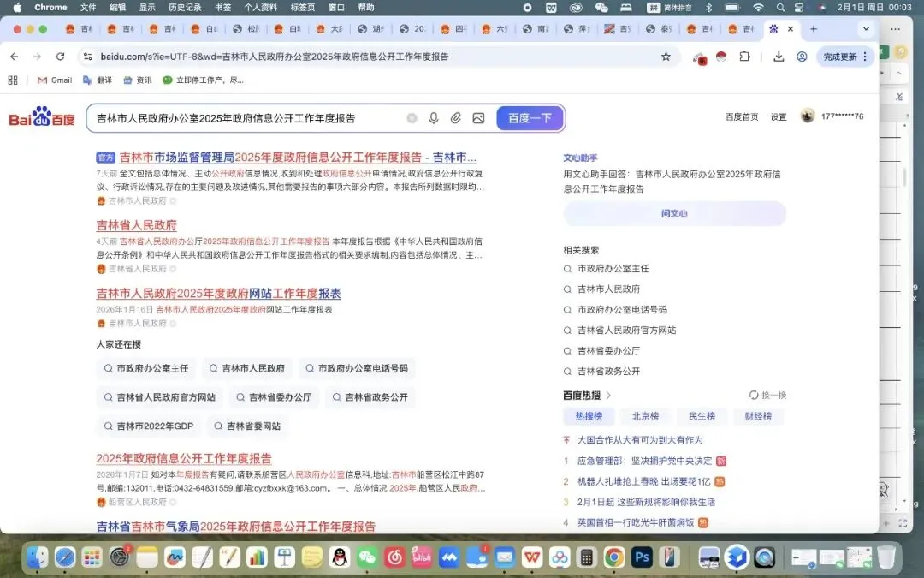Launch bilibili from the Dock
The height and width of the screenshot is (578, 924).
click(x=422, y=557)
